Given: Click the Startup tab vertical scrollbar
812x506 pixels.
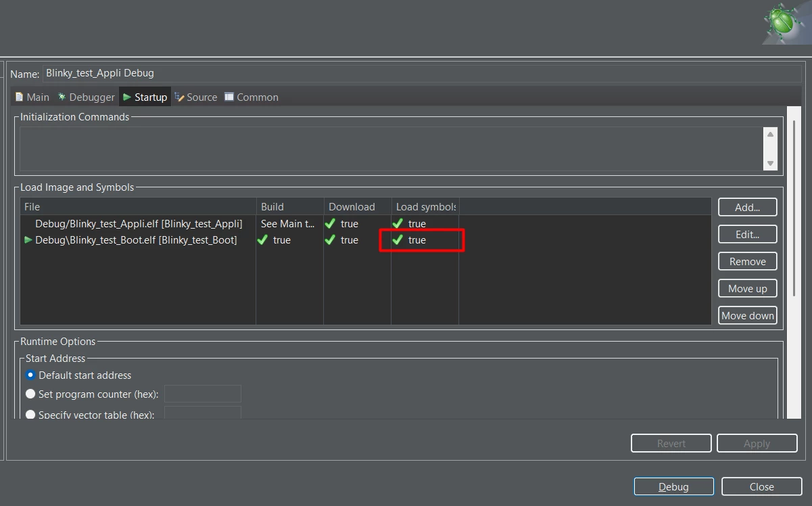Looking at the screenshot, I should pos(794,207).
